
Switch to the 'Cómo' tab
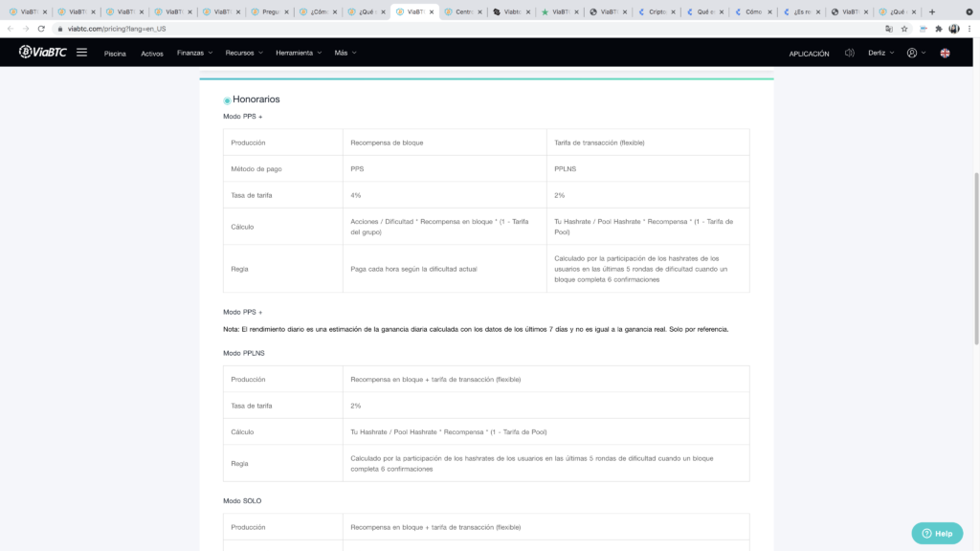click(x=752, y=11)
